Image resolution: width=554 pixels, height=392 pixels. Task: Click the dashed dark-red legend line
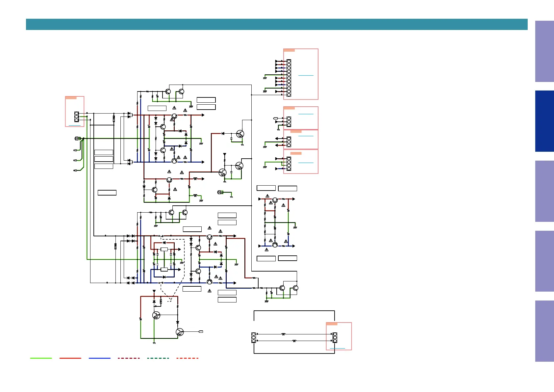129,358
